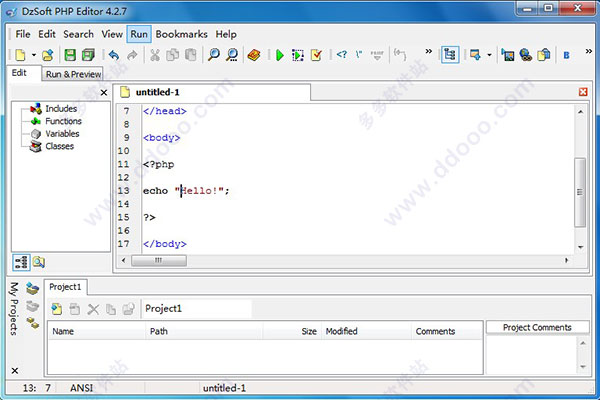Click the Project1 name field

coord(197,309)
